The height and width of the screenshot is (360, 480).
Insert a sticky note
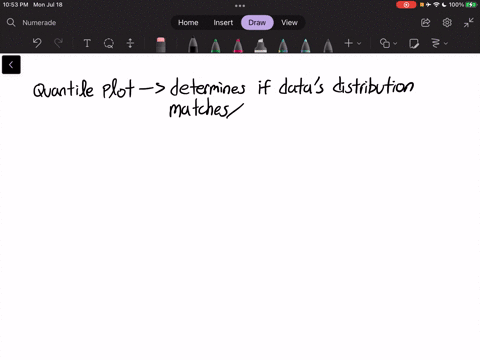pyautogui.click(x=414, y=43)
